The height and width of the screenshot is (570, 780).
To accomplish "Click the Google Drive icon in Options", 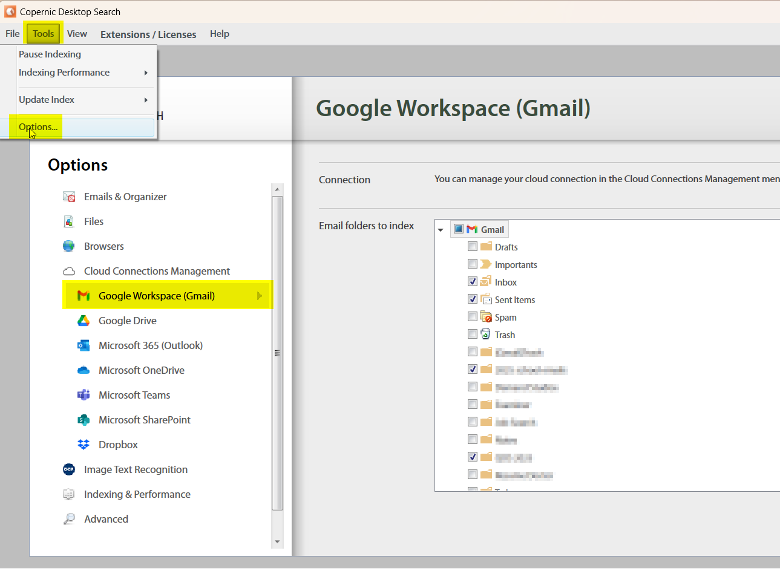I will [84, 321].
